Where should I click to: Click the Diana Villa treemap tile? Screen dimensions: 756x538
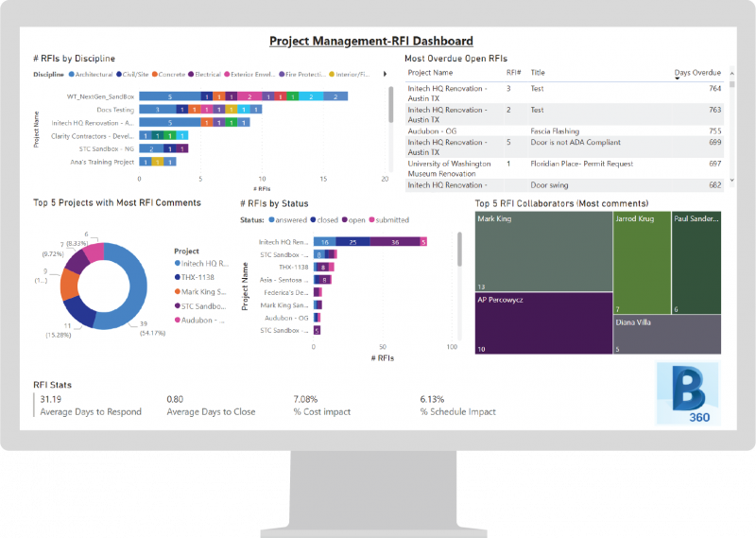coord(667,335)
